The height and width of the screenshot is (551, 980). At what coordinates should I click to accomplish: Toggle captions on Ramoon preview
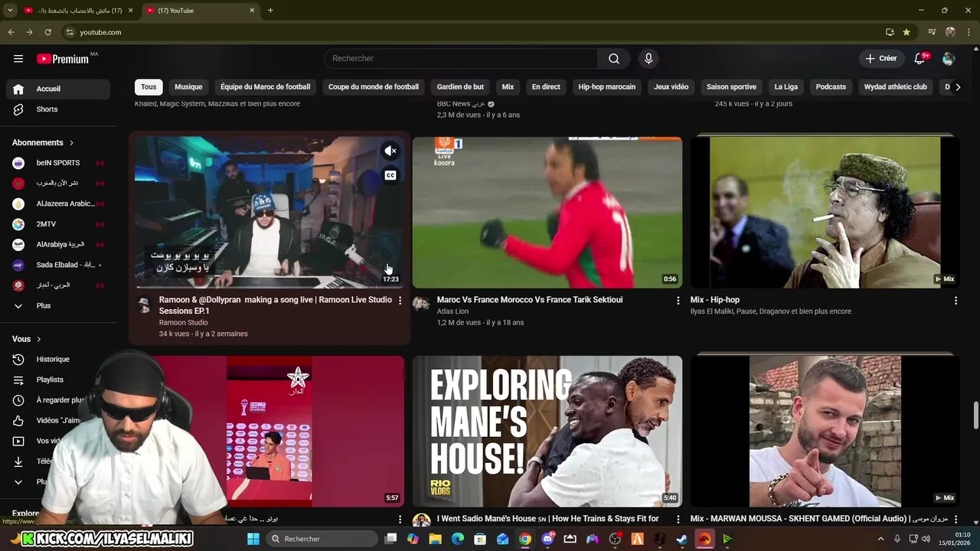(390, 175)
